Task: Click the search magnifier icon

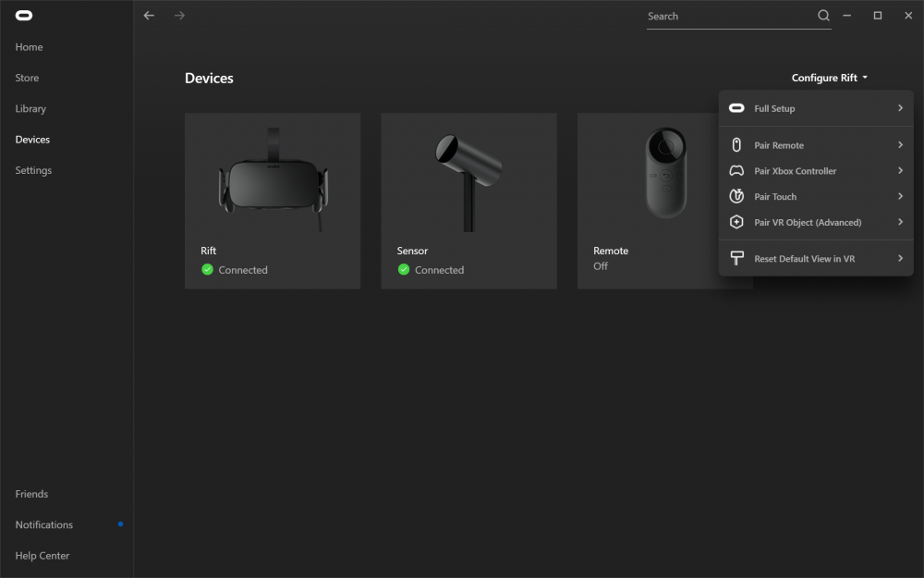Action: tap(823, 16)
